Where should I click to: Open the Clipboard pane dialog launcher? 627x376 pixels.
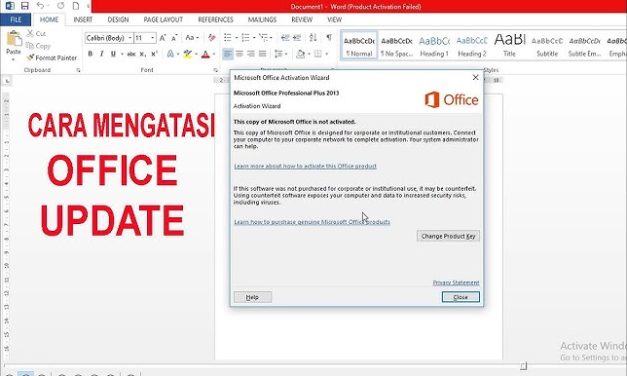78,70
